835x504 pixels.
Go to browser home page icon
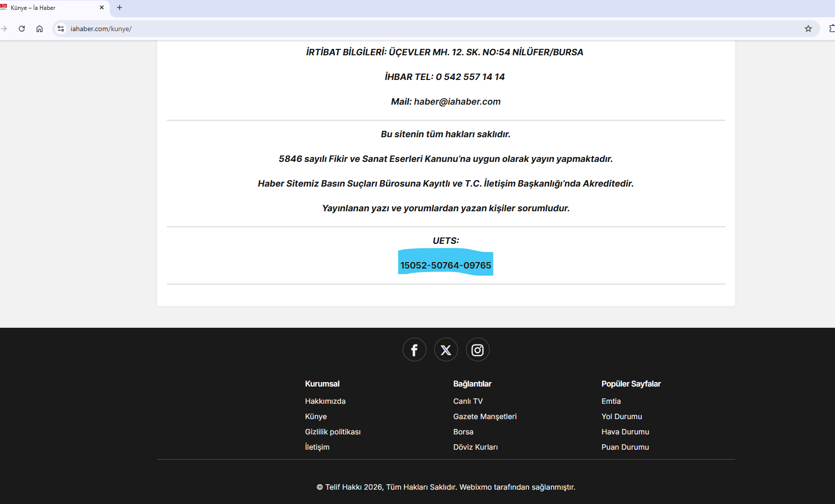tap(40, 29)
